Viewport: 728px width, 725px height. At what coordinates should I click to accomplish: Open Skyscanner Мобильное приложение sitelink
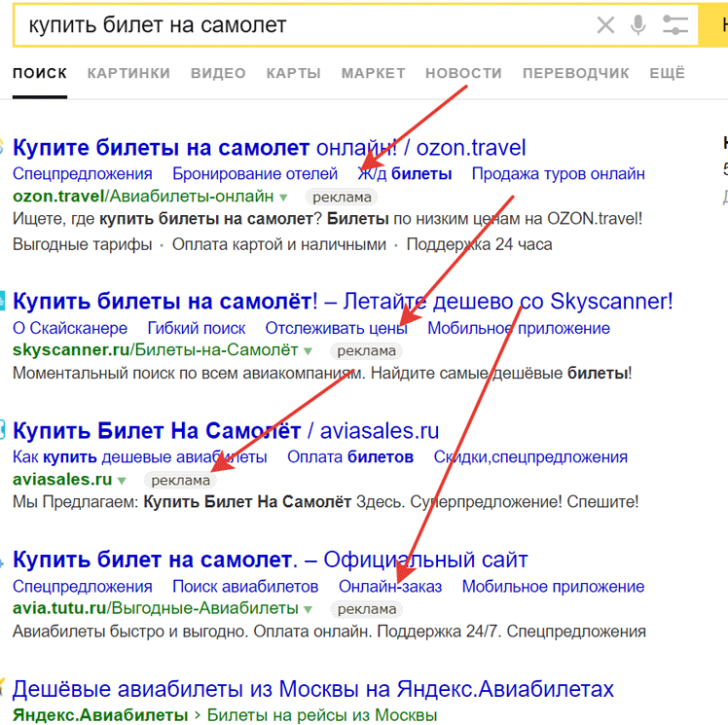tap(519, 328)
